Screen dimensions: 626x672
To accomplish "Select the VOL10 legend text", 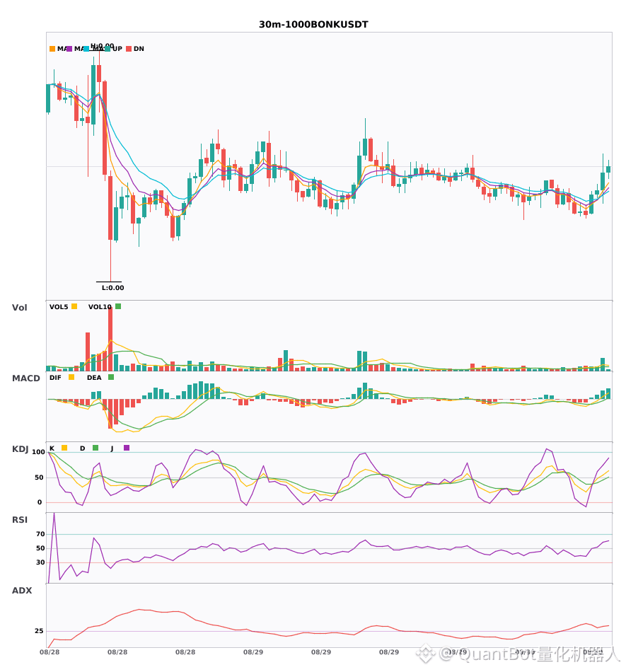I will [x=100, y=307].
